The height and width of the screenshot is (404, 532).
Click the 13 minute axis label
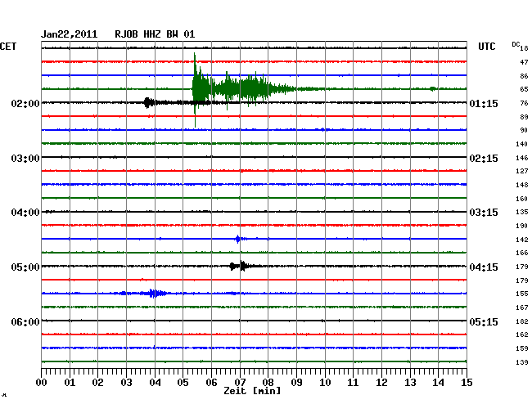coord(410,383)
